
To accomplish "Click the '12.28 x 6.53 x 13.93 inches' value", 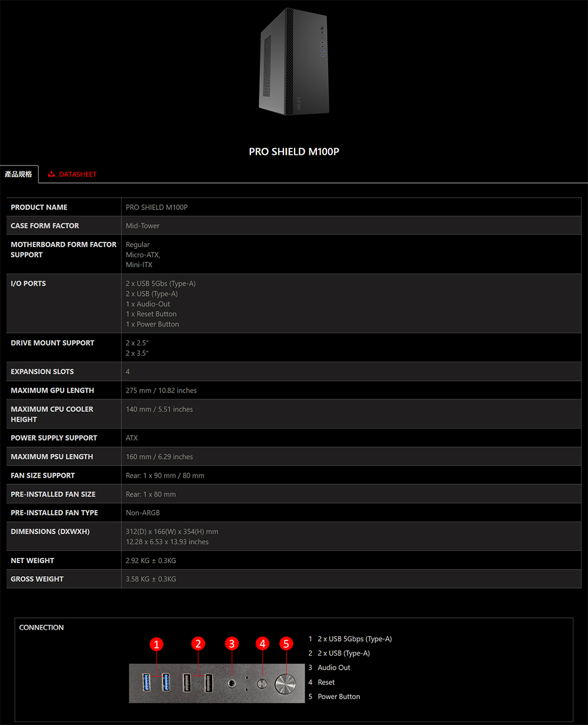I will click(167, 542).
